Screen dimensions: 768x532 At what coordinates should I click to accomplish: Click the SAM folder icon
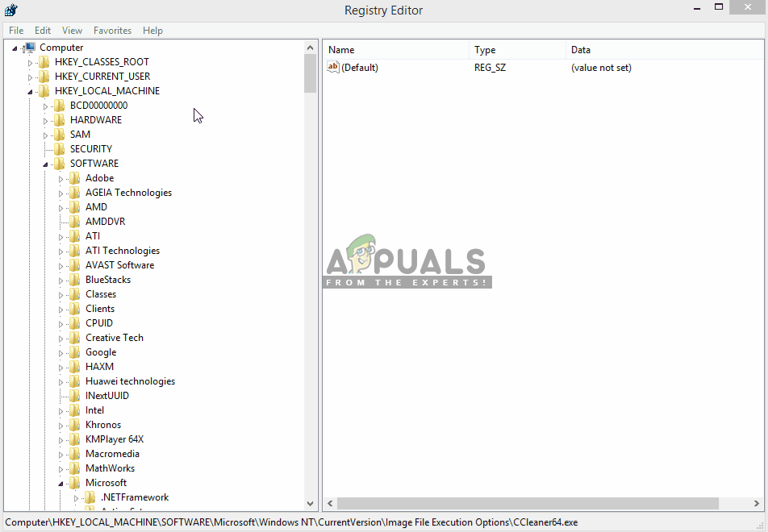click(x=59, y=135)
